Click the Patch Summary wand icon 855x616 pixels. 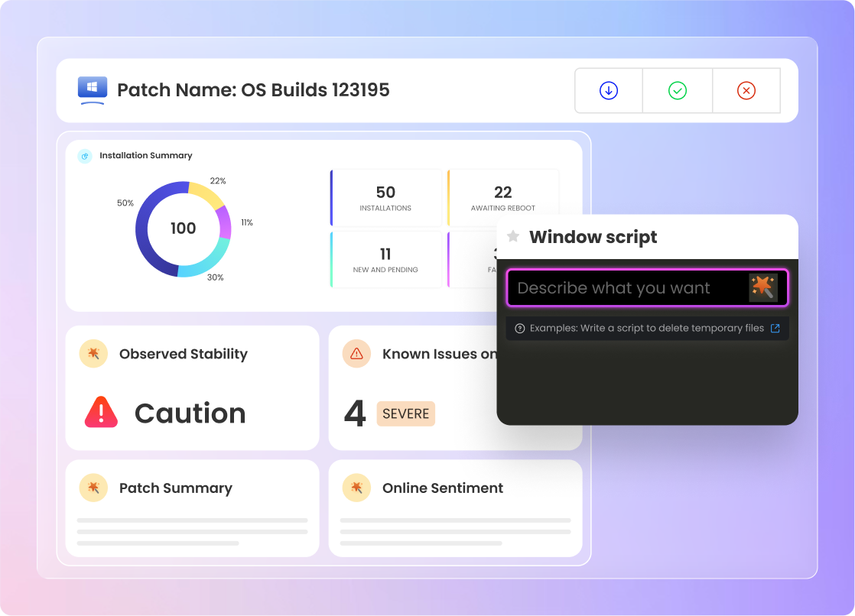[x=93, y=488]
